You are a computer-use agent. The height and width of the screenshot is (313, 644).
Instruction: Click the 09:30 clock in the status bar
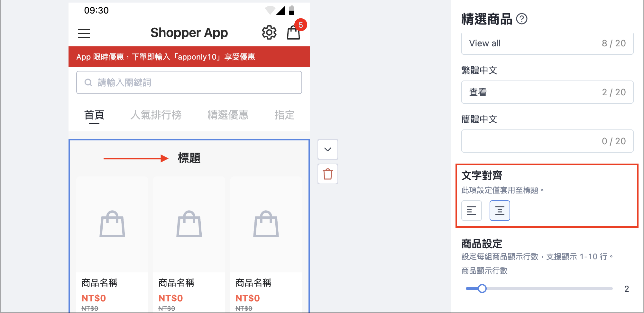click(x=96, y=10)
